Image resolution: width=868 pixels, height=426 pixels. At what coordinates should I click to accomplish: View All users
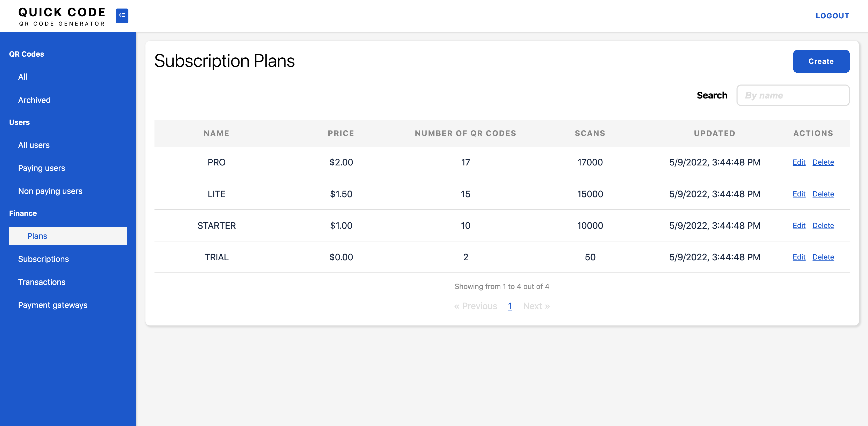pos(33,145)
